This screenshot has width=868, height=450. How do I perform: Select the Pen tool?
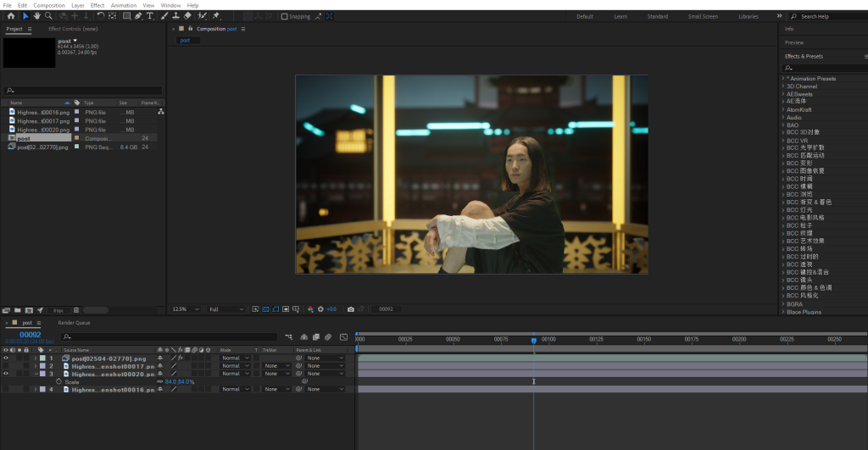click(138, 16)
